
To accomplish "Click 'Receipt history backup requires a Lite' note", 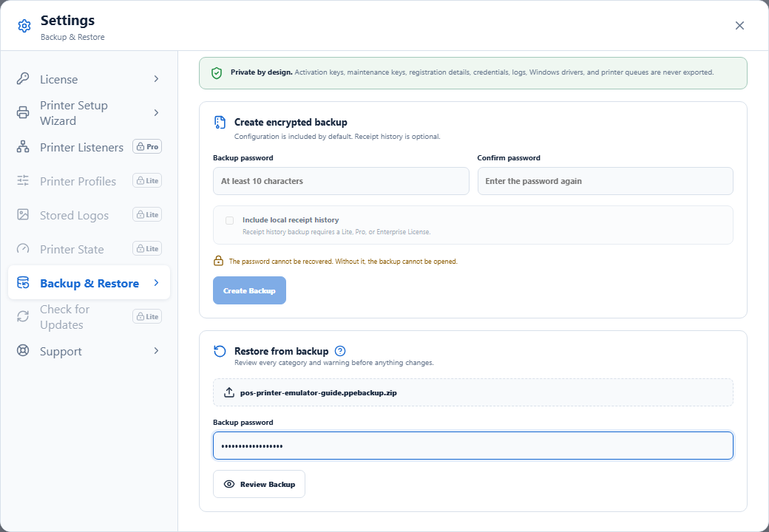I will tap(336, 232).
